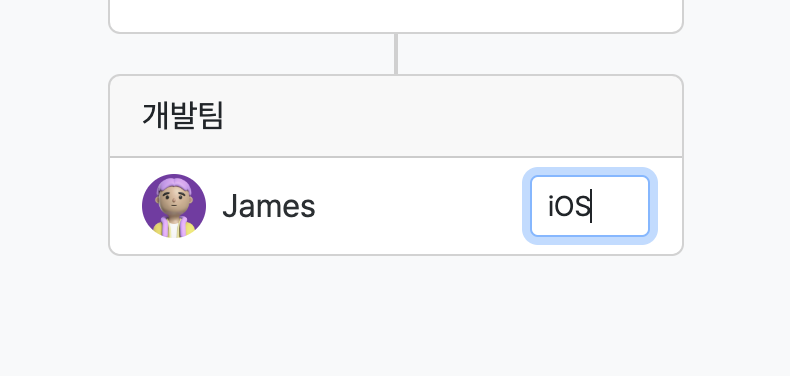This screenshot has width=790, height=376.
Task: Click the face of James's avatar
Action: tap(174, 200)
